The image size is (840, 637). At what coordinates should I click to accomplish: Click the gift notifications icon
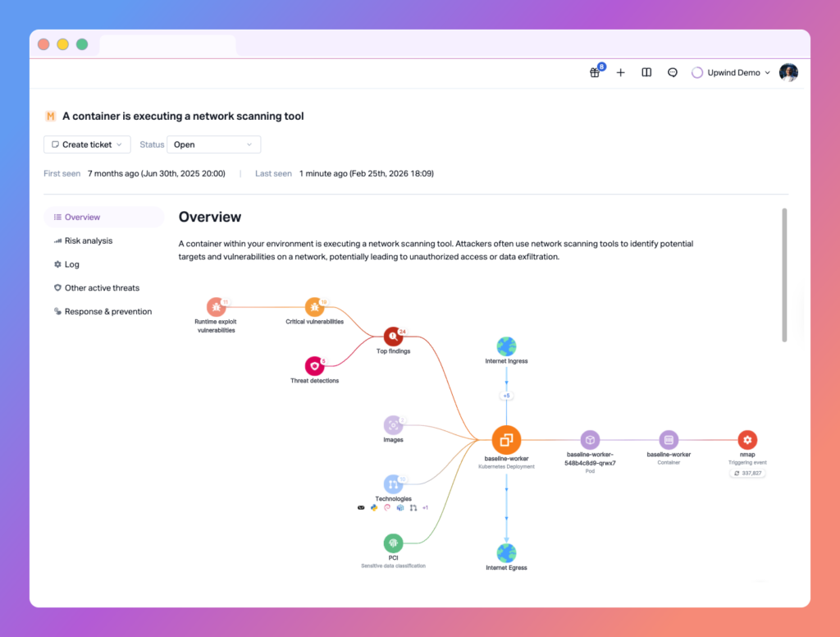click(595, 72)
